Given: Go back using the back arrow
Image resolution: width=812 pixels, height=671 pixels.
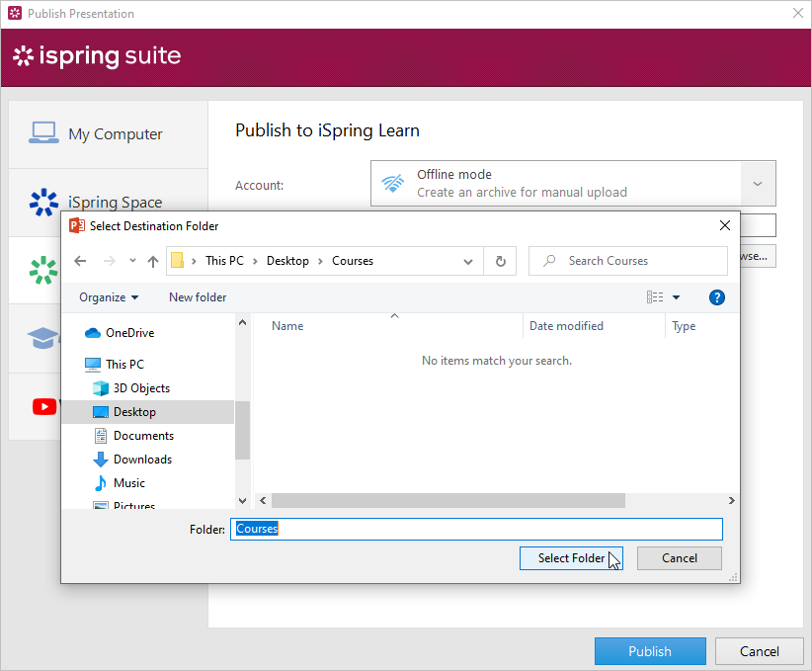Looking at the screenshot, I should point(80,261).
